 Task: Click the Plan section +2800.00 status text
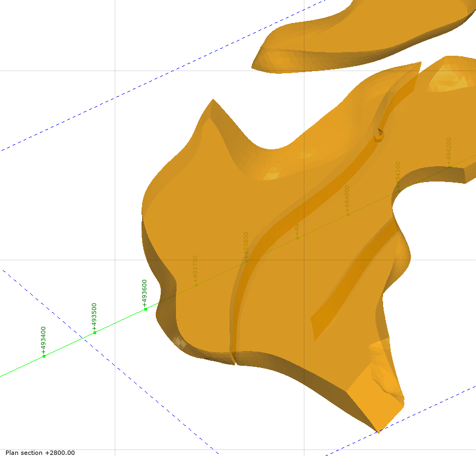coord(40,452)
